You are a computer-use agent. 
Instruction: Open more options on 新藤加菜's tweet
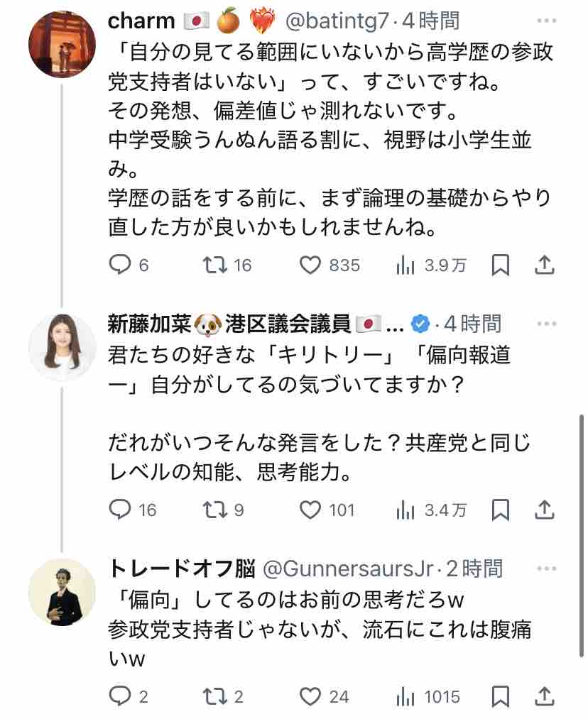coord(547,324)
